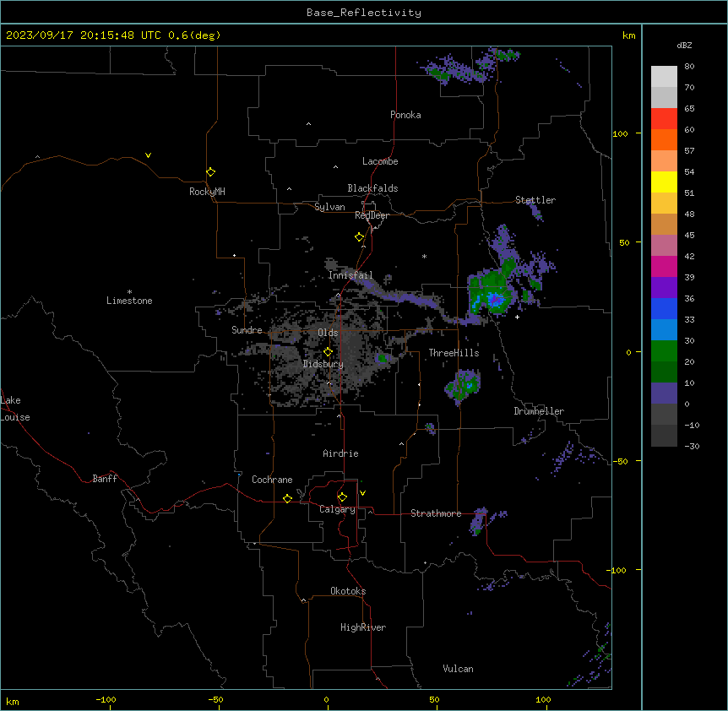Click the RedDeer city label

(372, 215)
